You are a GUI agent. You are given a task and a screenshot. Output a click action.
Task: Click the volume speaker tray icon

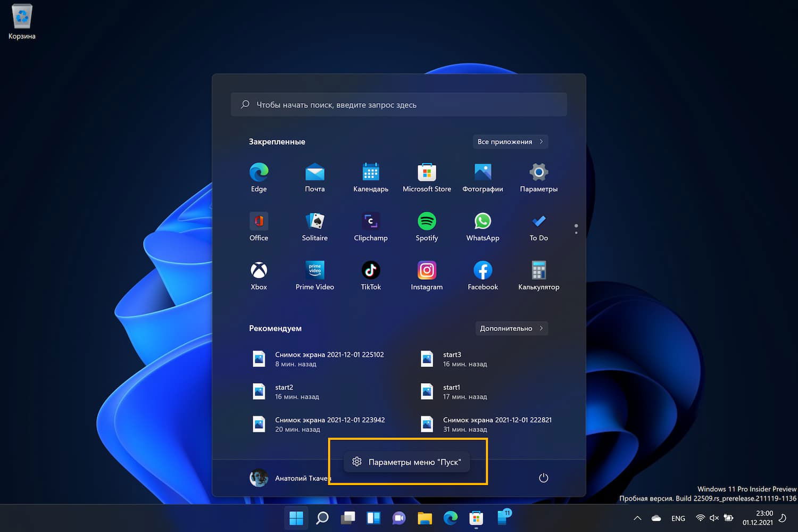tap(714, 518)
